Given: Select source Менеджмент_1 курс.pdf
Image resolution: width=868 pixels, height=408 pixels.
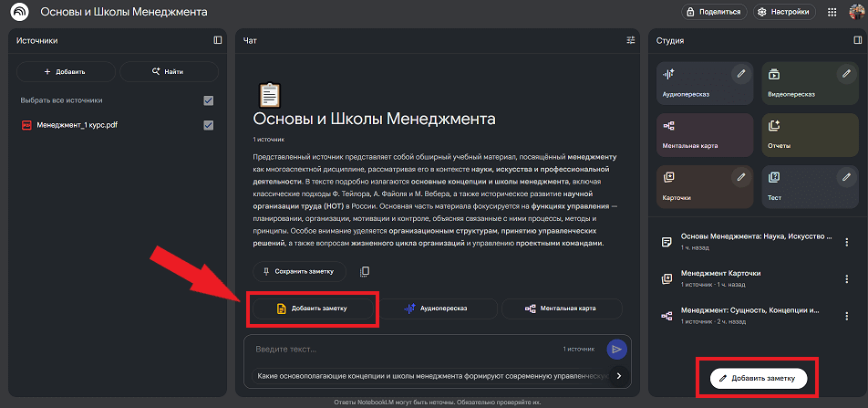Looking at the screenshot, I should 77,125.
